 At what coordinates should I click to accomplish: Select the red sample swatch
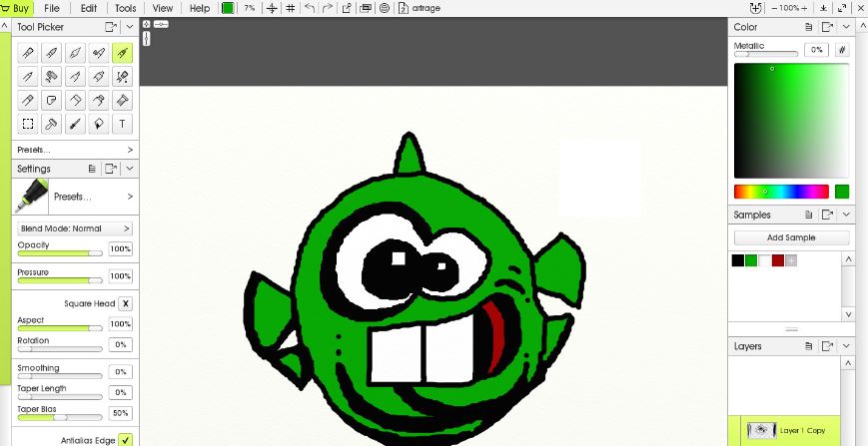tap(778, 260)
